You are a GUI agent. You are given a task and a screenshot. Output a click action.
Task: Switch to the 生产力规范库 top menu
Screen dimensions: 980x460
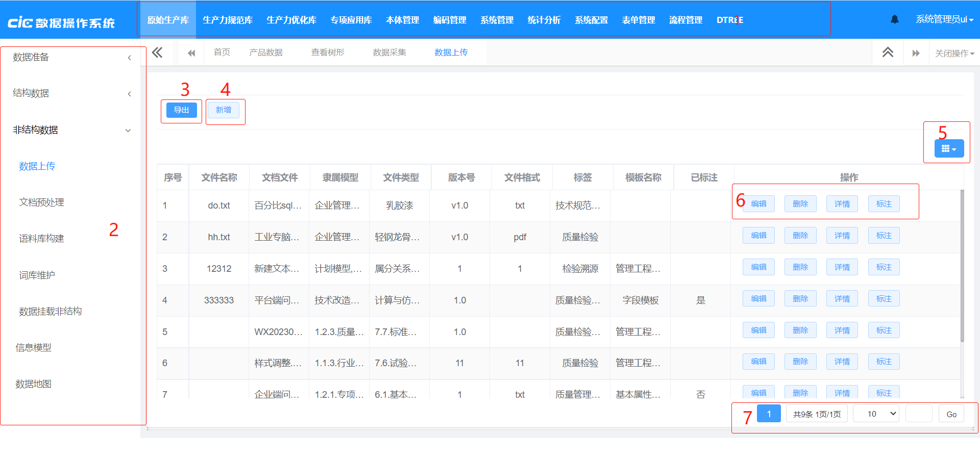pos(228,20)
